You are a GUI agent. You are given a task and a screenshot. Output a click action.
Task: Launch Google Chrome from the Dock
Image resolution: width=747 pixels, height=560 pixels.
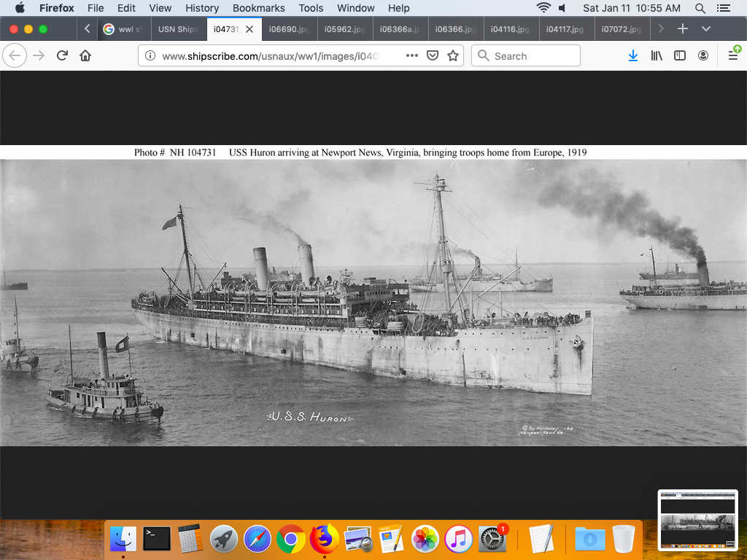(x=290, y=540)
